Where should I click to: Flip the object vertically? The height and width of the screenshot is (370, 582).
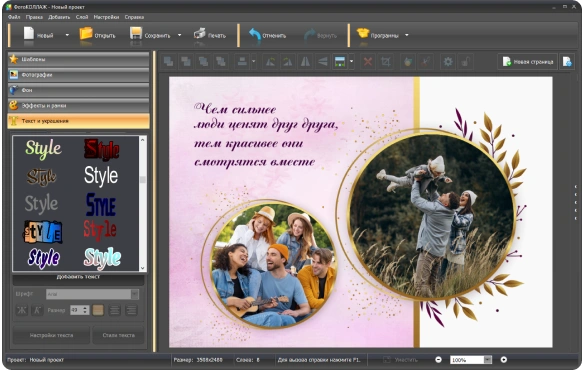(x=323, y=61)
